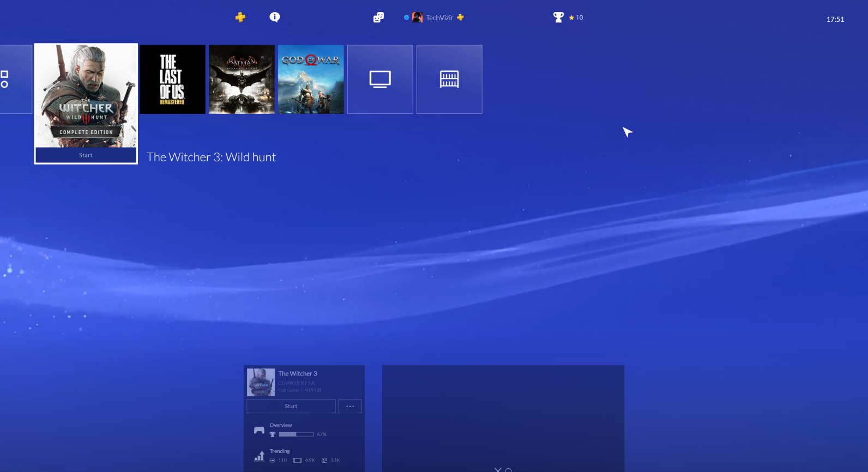Click The Witcher 3 panel title

298,373
